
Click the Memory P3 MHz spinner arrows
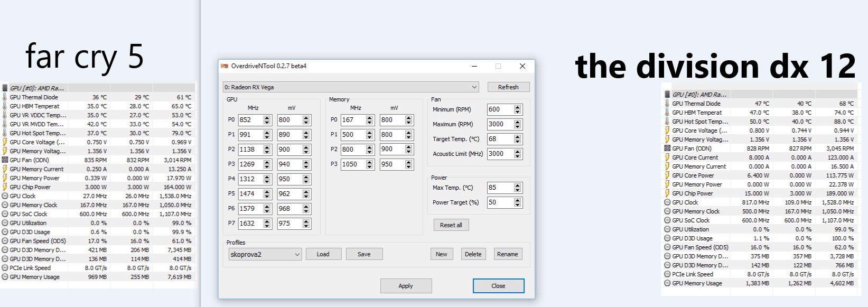369,164
